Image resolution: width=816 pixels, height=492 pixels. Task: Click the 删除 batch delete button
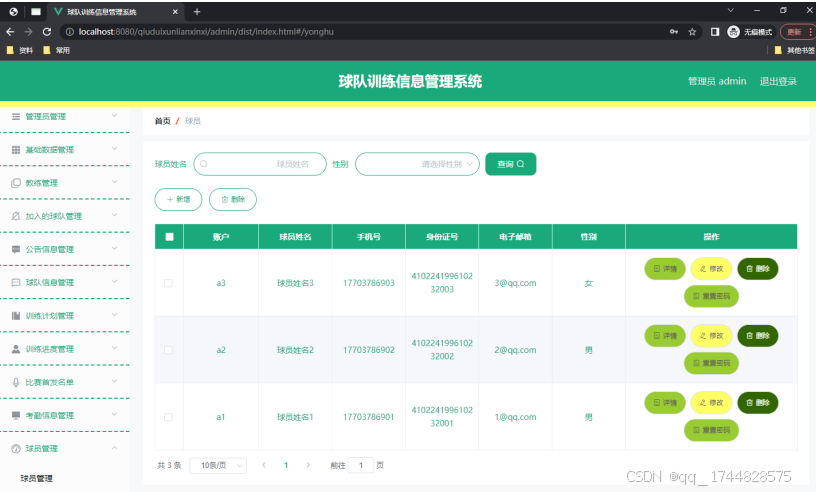coord(233,199)
